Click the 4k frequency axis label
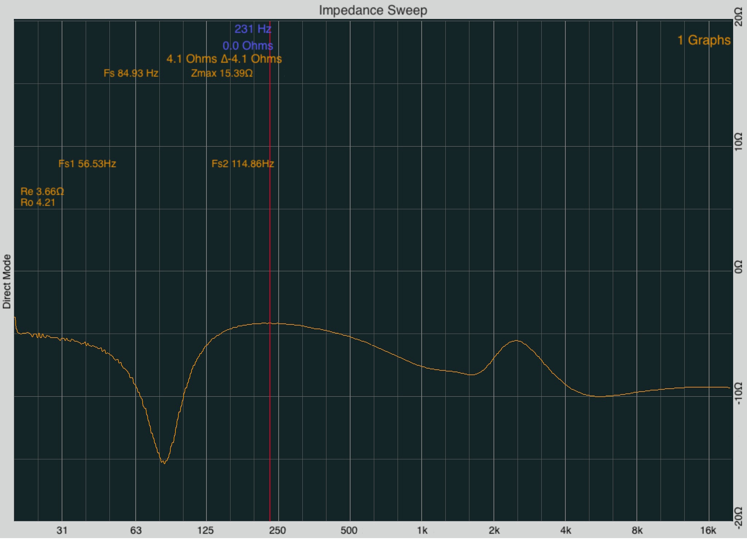This screenshot has width=747, height=560. pyautogui.click(x=566, y=530)
